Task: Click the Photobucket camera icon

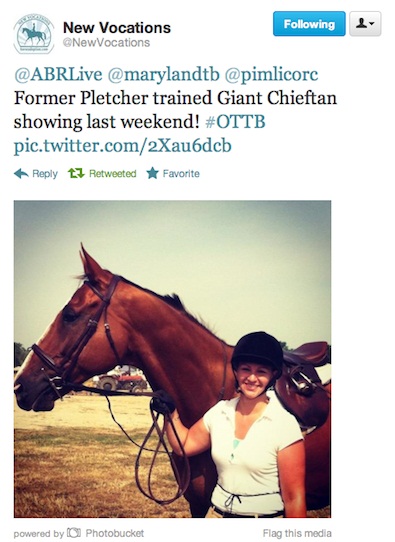Action: 74,533
